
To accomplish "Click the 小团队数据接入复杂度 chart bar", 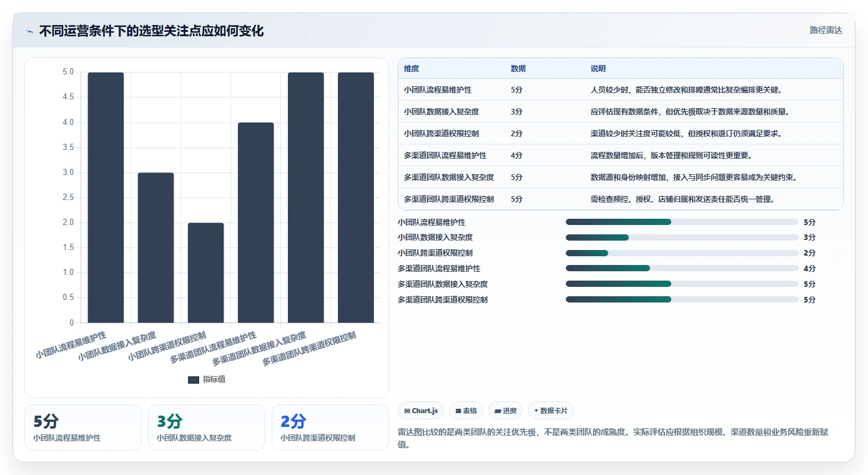I will tap(155, 247).
